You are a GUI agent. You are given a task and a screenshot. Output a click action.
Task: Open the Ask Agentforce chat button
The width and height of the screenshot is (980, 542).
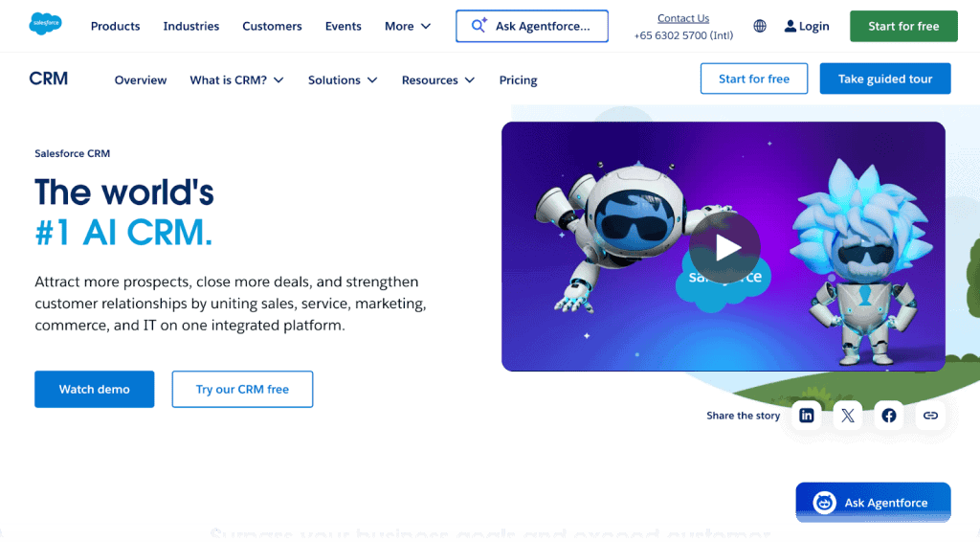873,502
